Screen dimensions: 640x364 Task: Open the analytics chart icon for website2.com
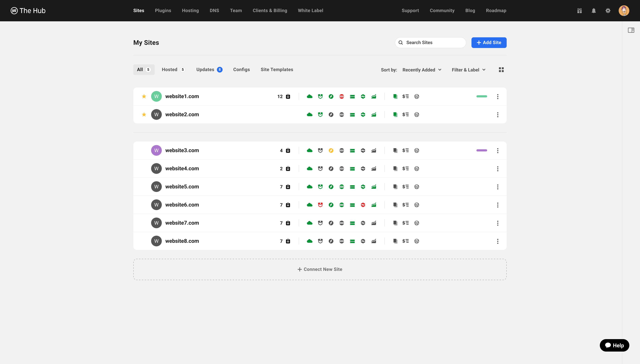374,114
